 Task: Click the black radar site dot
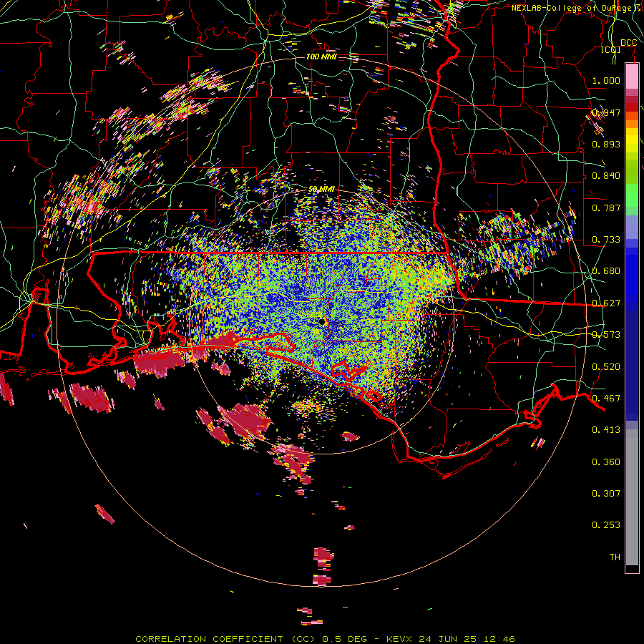322,321
